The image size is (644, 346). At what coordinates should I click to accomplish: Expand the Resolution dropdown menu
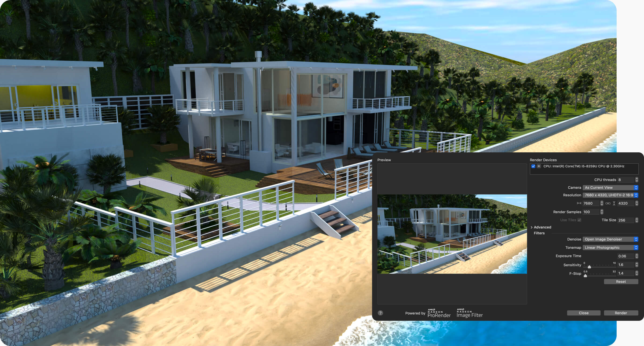tap(636, 195)
